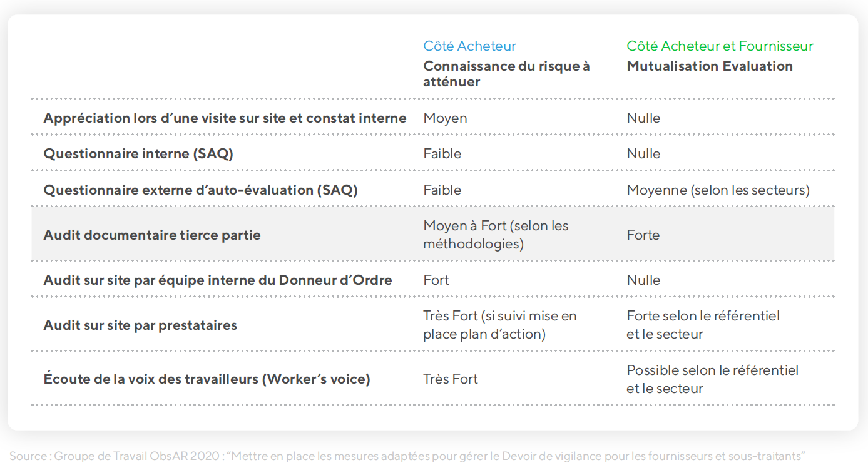Click the green "Côté Acheteur et Fournisseur" header
Image resolution: width=868 pixels, height=465 pixels.
720,46
